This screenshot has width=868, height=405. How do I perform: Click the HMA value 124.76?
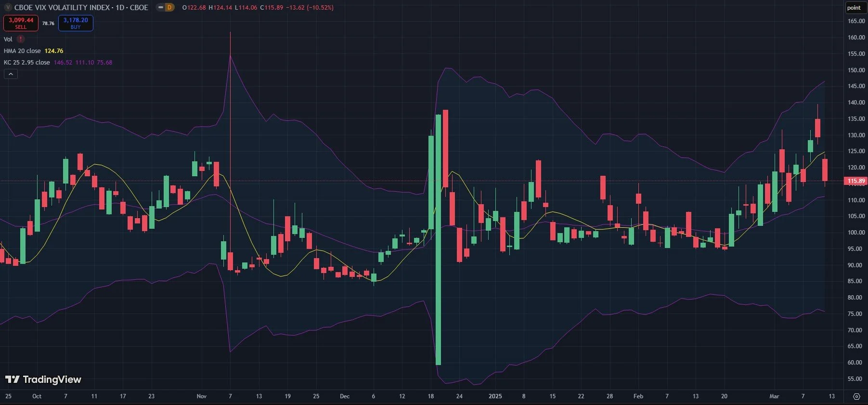pyautogui.click(x=54, y=51)
